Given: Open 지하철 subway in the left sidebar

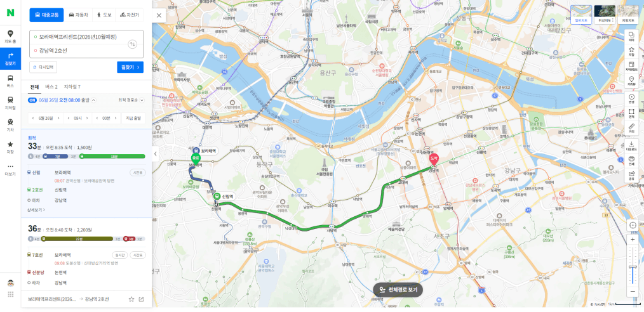Looking at the screenshot, I should (x=10, y=103).
